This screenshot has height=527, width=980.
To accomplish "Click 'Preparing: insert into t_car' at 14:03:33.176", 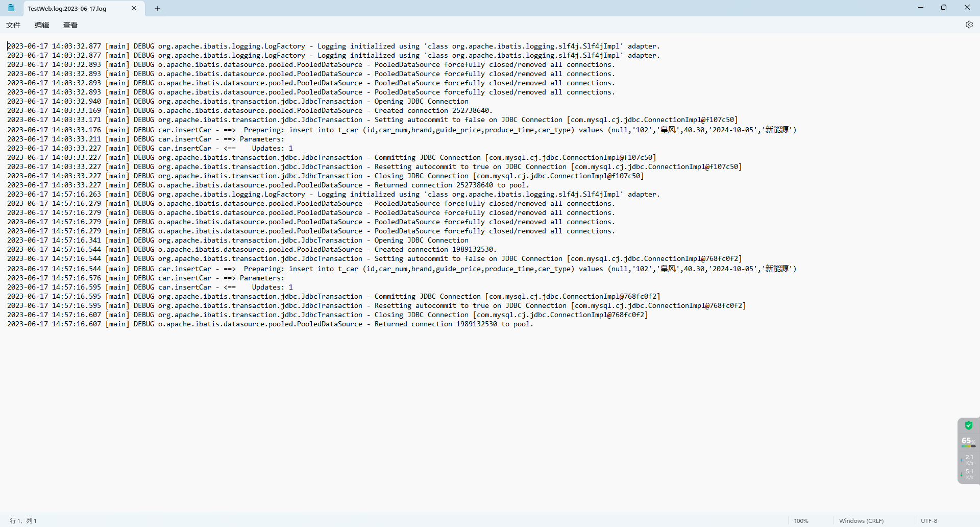I will click(301, 130).
